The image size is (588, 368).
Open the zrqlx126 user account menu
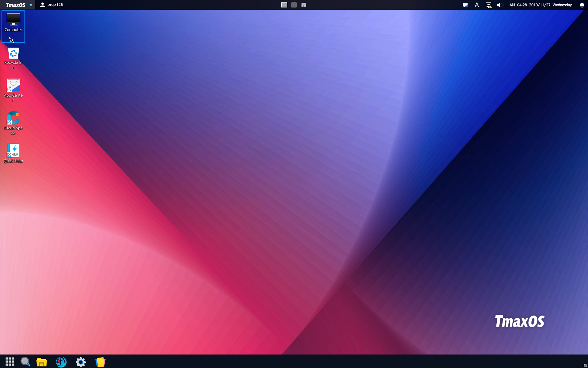(51, 5)
